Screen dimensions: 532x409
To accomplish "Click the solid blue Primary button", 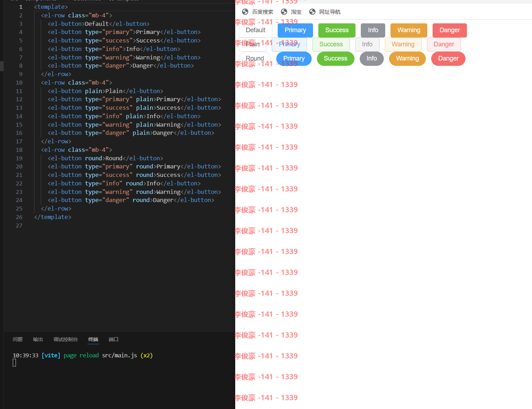I will 295,30.
